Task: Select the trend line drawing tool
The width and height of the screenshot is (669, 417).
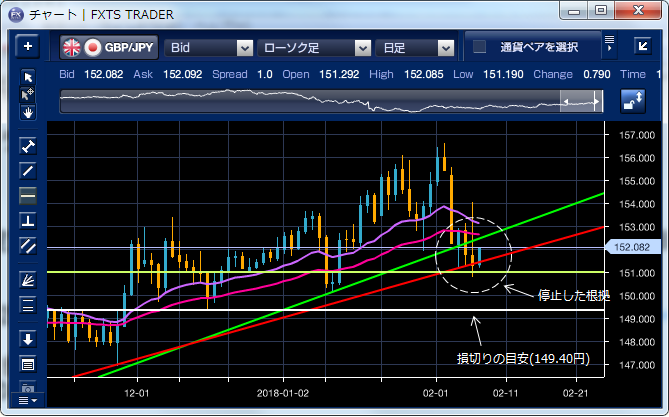Action: 28,171
